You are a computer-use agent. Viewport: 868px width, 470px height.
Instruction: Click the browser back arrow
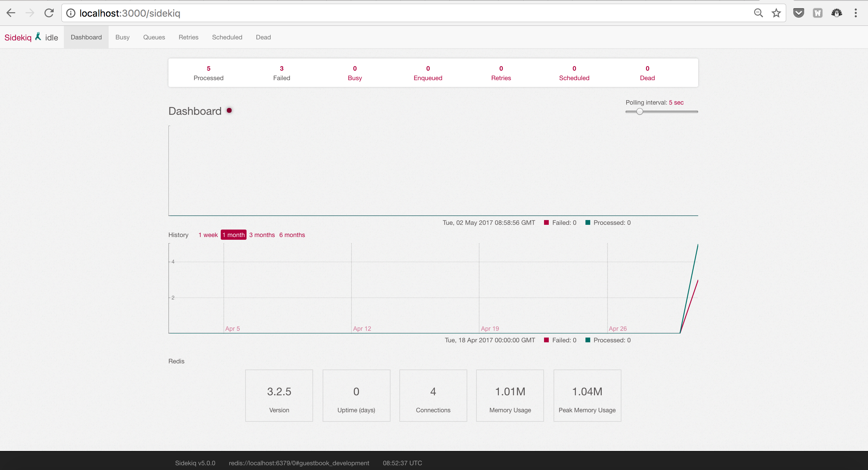tap(11, 13)
